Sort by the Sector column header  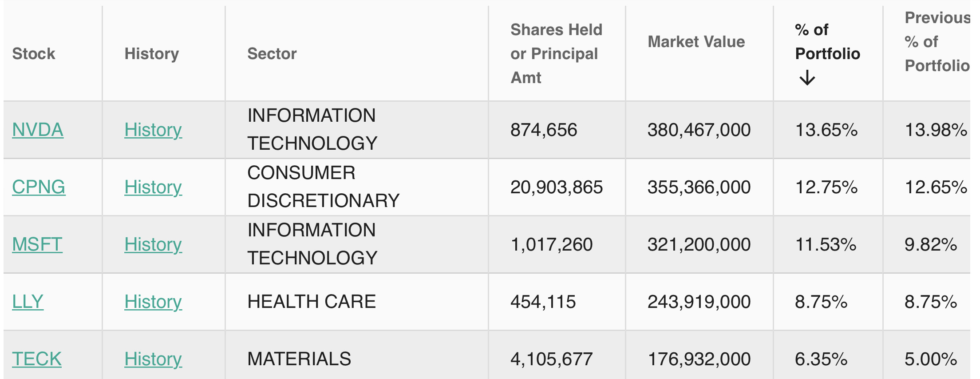pyautogui.click(x=272, y=54)
